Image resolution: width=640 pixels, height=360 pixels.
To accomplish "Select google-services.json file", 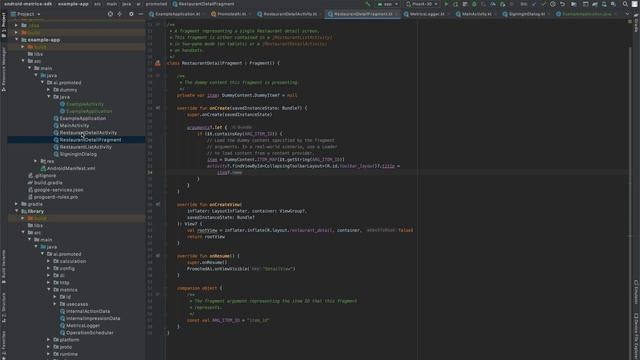I will pyautogui.click(x=58, y=190).
